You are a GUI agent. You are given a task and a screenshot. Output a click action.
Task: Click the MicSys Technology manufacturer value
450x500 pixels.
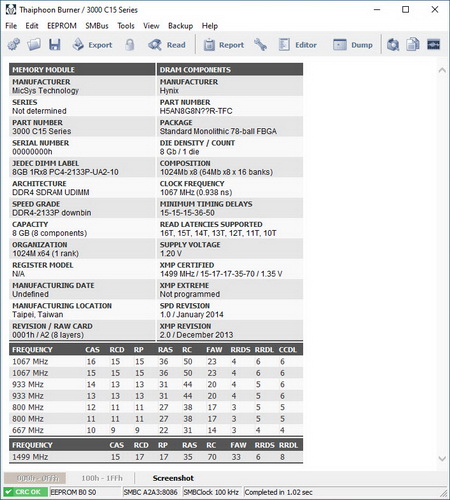point(45,90)
